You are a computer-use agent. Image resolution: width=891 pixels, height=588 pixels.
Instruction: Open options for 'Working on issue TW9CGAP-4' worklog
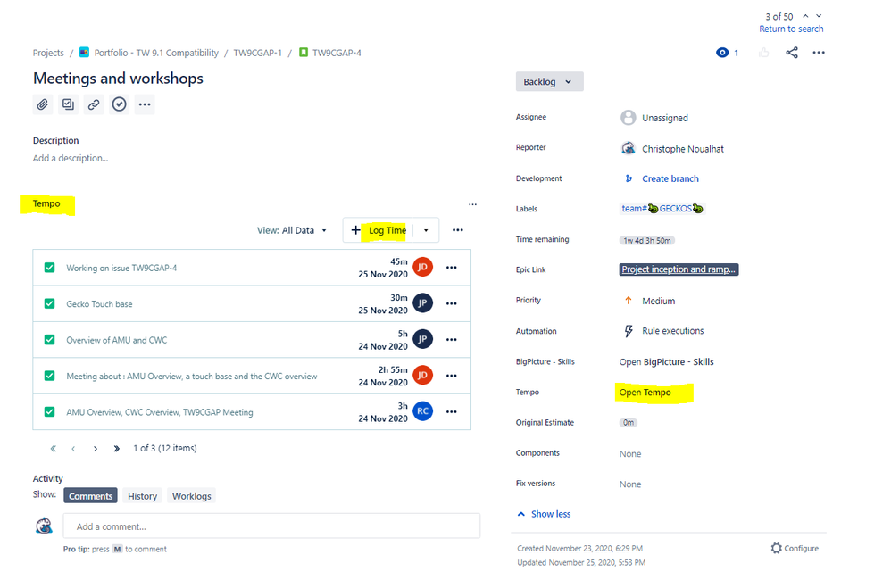click(x=452, y=268)
